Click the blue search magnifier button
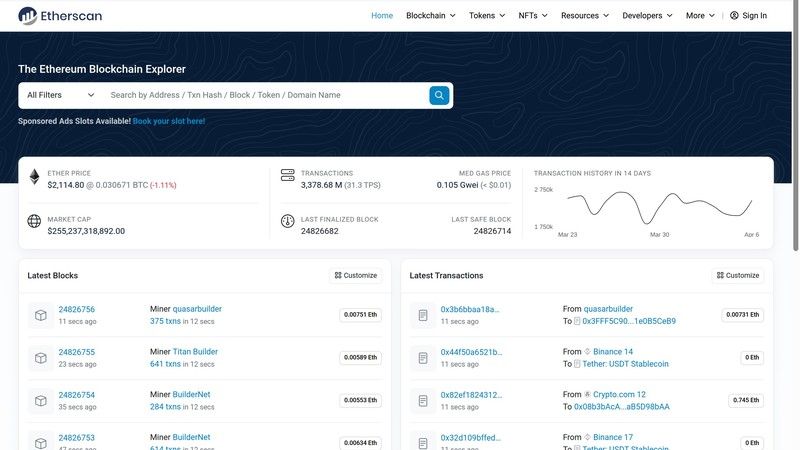Screen dimensions: 800x450 439,95
